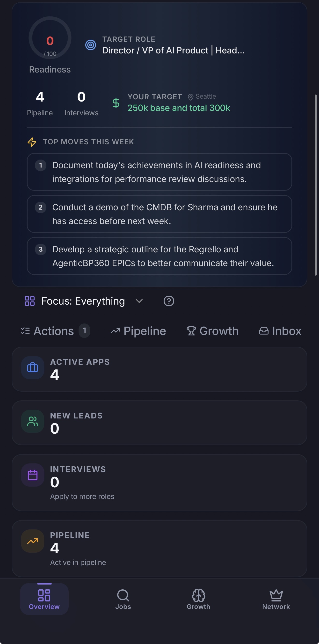Click the lightning bolt beside TOP MOVES THIS WEEK
This screenshot has height=644, width=319.
pyautogui.click(x=32, y=142)
